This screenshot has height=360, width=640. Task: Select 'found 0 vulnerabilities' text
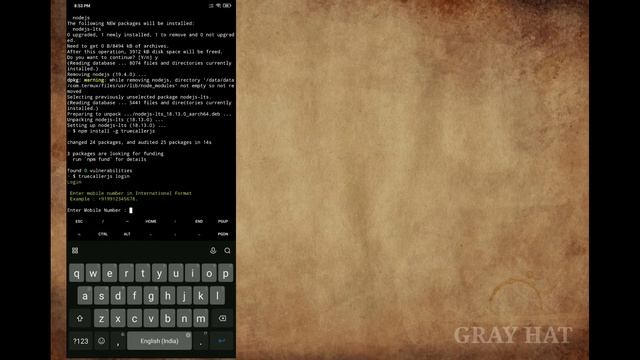point(100,171)
